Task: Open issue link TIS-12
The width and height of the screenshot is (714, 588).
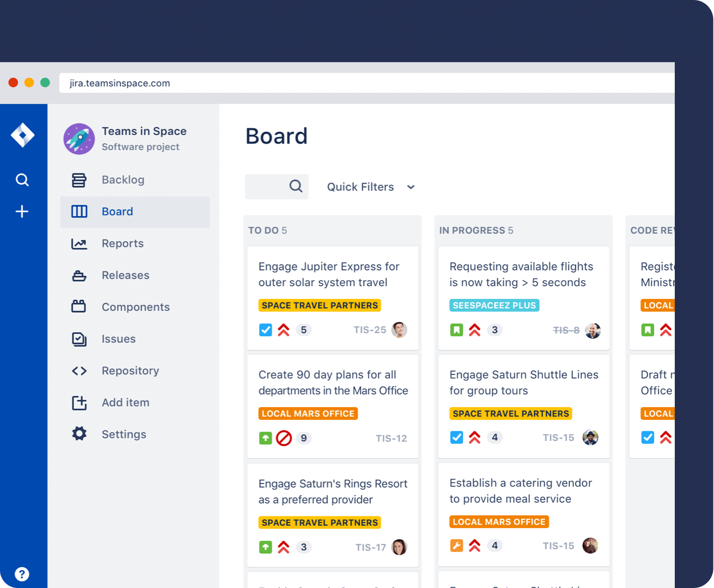Action: (391, 438)
